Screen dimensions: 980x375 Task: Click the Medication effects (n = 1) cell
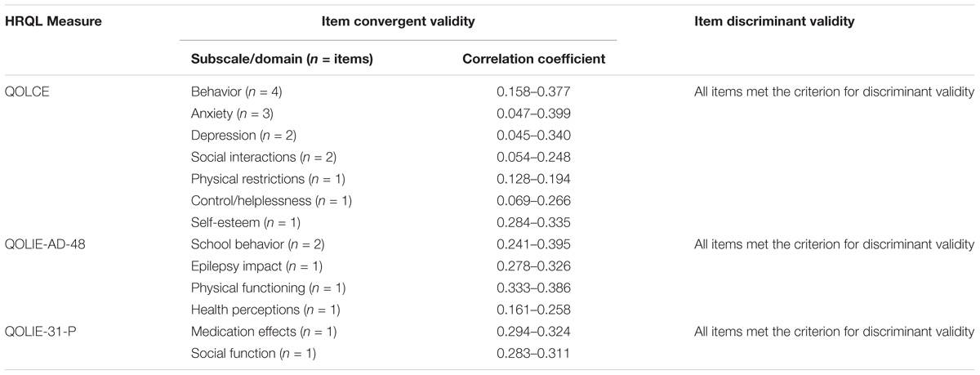point(263,332)
